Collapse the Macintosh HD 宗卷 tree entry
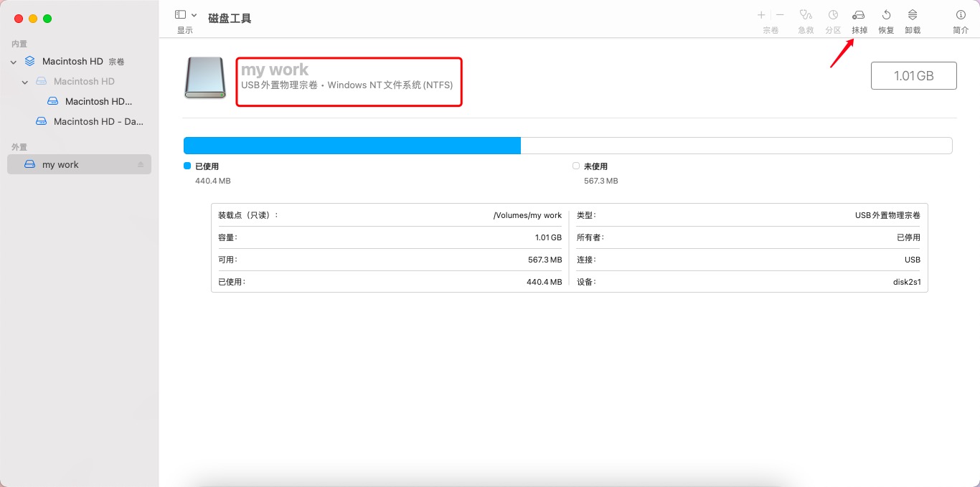Image resolution: width=980 pixels, height=487 pixels. coord(13,61)
